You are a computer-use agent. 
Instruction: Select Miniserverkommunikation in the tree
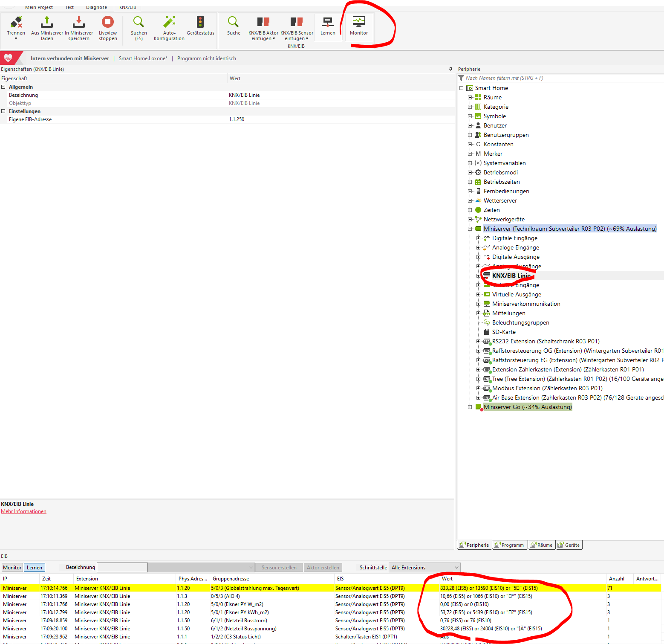coord(526,304)
